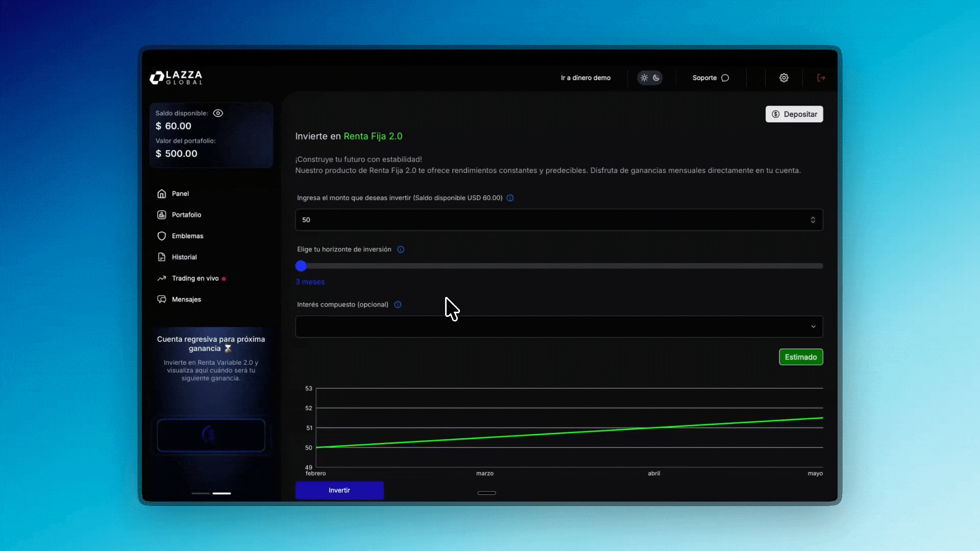Open settings gear icon
This screenshot has height=551, width=980.
783,78
